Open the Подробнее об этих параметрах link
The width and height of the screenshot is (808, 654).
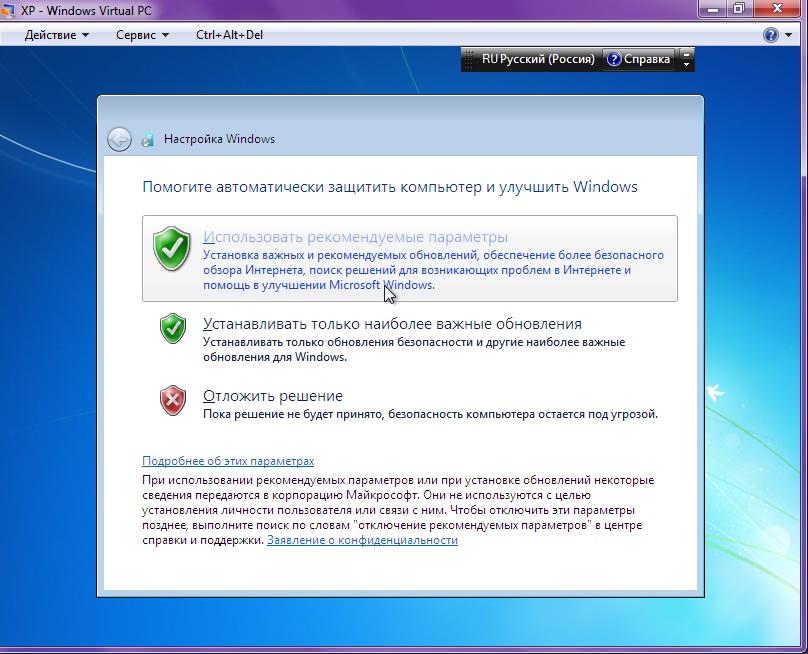click(228, 461)
